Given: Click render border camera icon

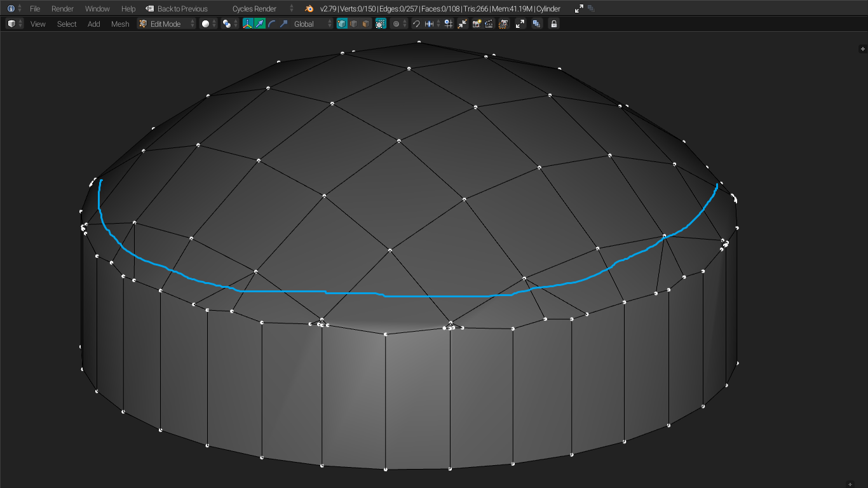Looking at the screenshot, I should [x=504, y=24].
